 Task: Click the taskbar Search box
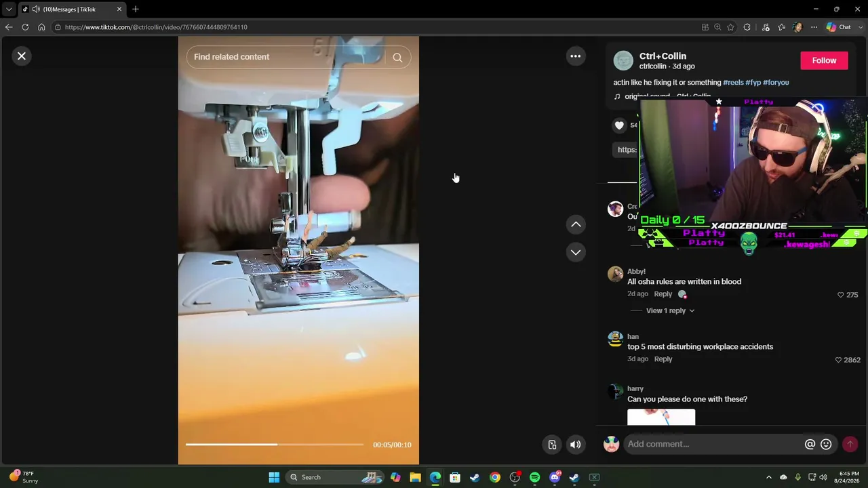click(x=335, y=477)
